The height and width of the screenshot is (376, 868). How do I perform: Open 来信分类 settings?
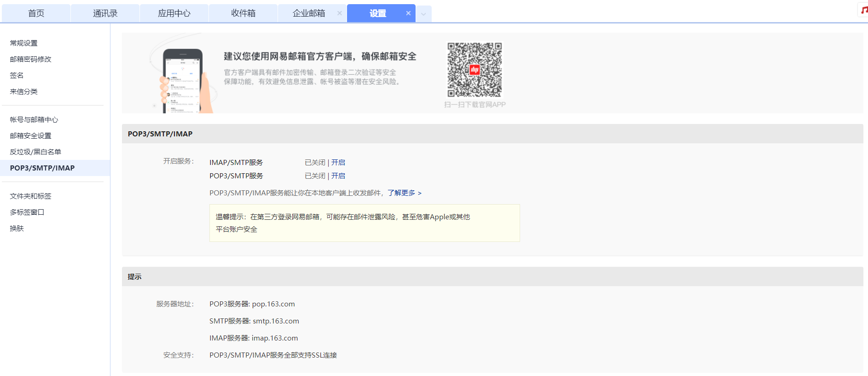pos(24,91)
